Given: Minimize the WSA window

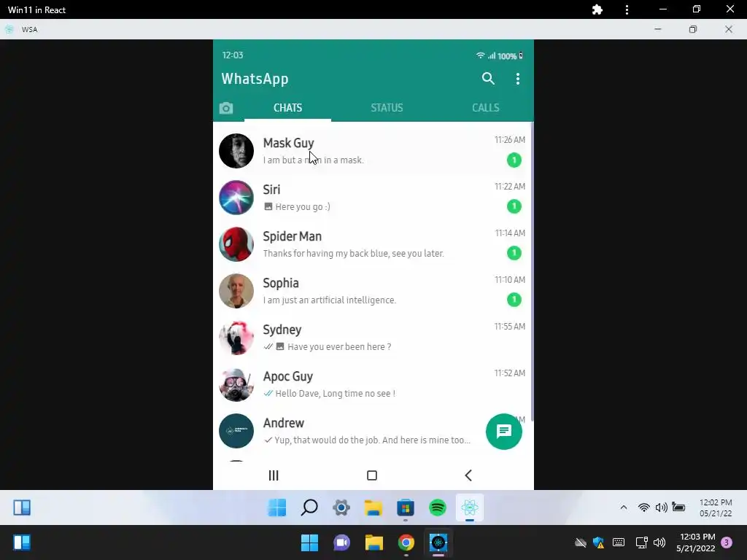Looking at the screenshot, I should [x=658, y=29].
